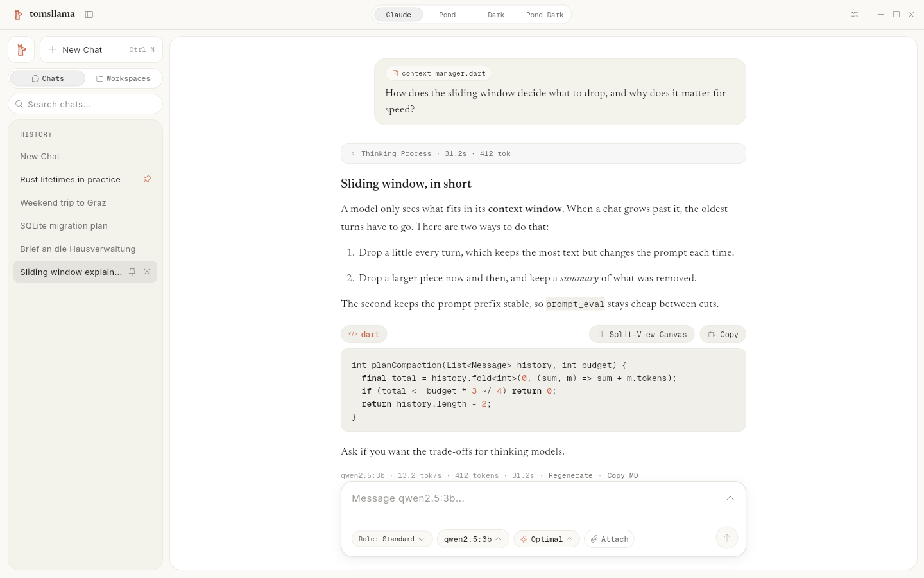The width and height of the screenshot is (924, 578).
Task: Show the Chats tab
Action: click(x=48, y=78)
